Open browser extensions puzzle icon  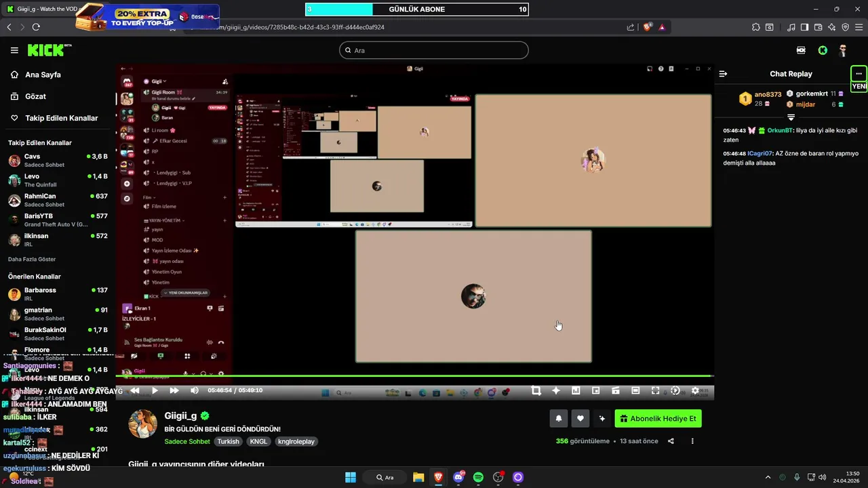pyautogui.click(x=756, y=27)
